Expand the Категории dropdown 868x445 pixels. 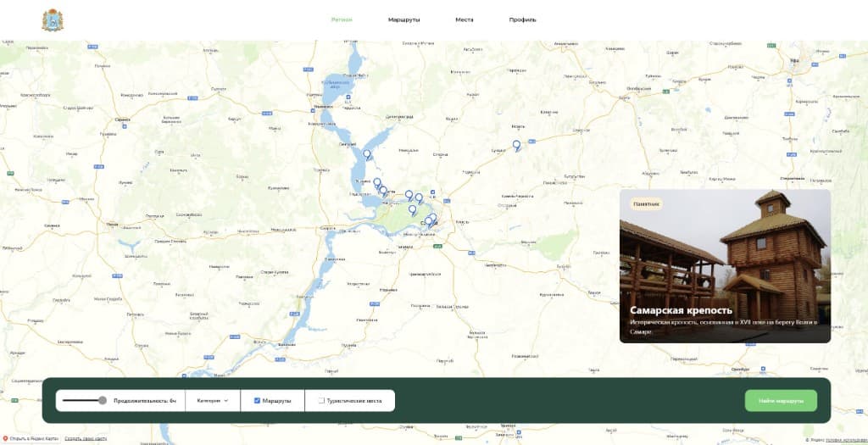(213, 401)
